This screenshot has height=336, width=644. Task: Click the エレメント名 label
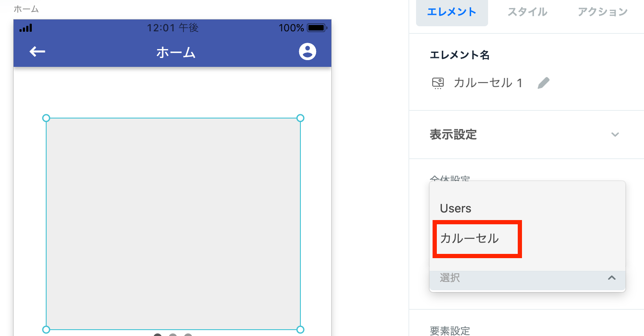click(460, 55)
